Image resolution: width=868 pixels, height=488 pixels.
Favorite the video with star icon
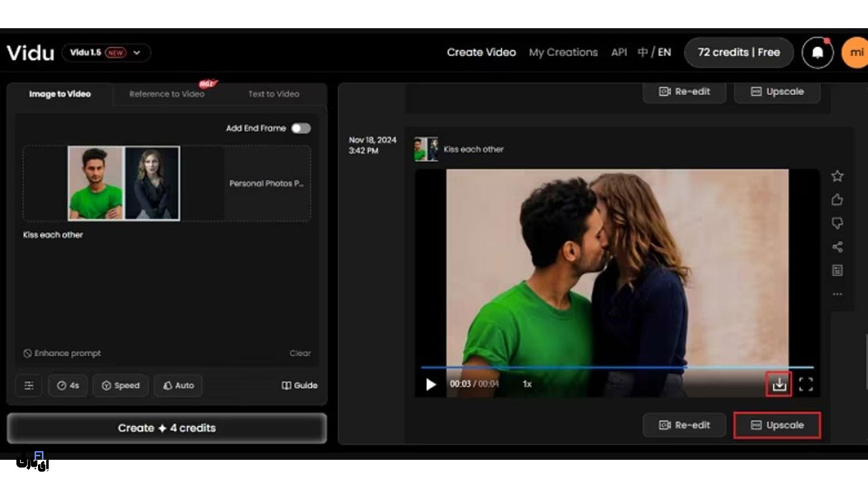[837, 176]
